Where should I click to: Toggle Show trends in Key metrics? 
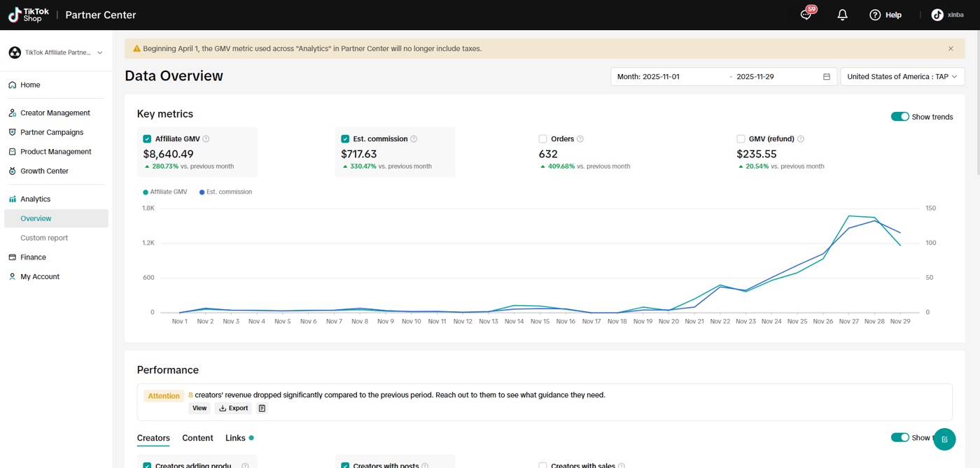(x=899, y=117)
